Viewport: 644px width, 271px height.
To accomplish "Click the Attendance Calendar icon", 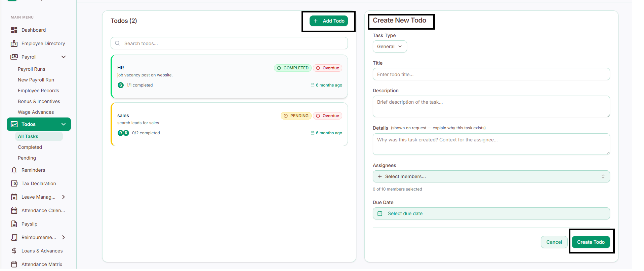I will click(14, 210).
